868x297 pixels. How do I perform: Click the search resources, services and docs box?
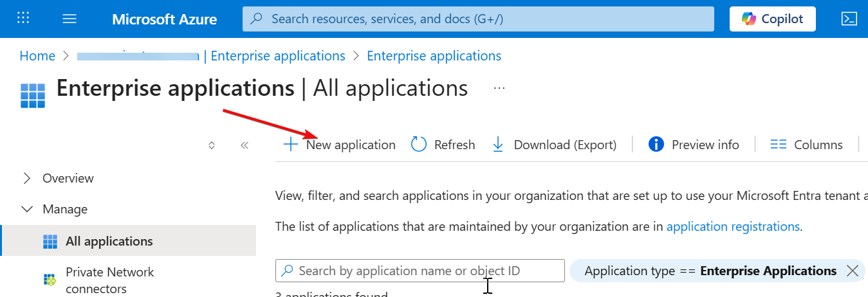[478, 19]
